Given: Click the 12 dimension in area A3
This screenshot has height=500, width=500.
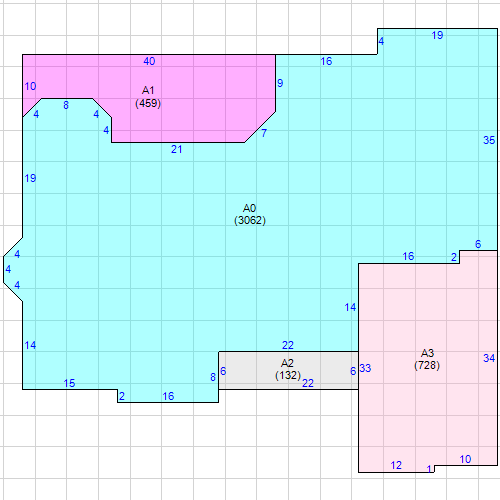Looking at the screenshot, I should [x=396, y=465].
